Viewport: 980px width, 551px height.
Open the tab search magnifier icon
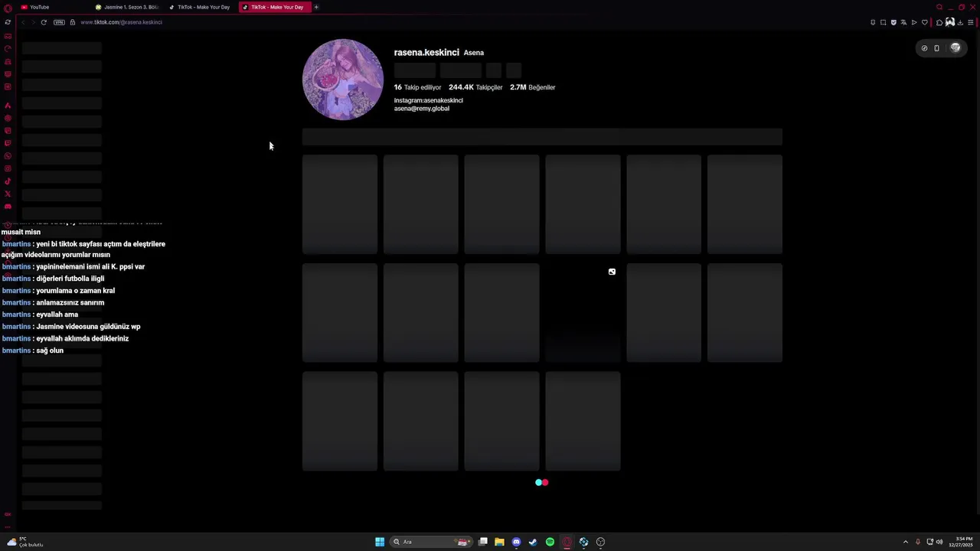pyautogui.click(x=939, y=7)
